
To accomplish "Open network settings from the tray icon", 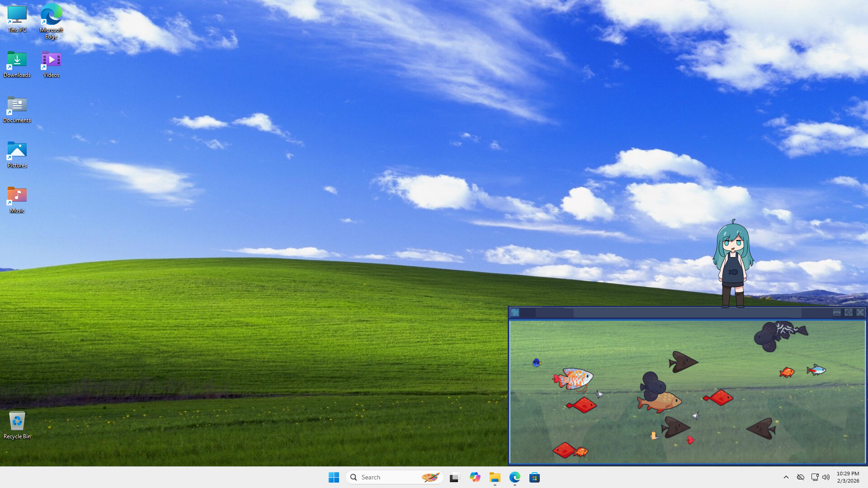I will pos(815,477).
